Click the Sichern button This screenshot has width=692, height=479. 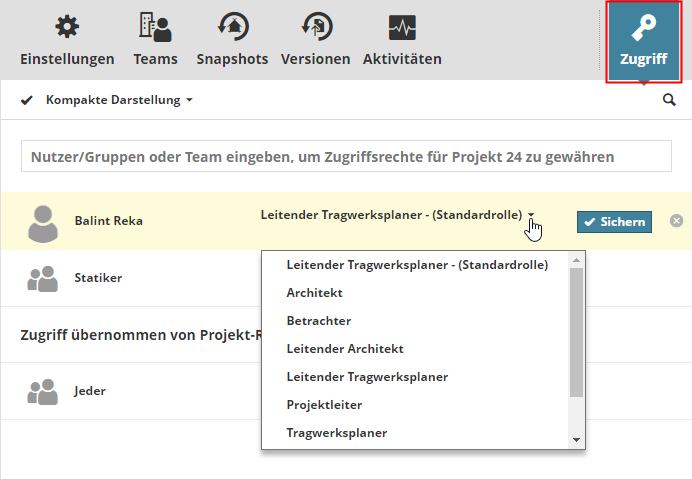pos(614,222)
